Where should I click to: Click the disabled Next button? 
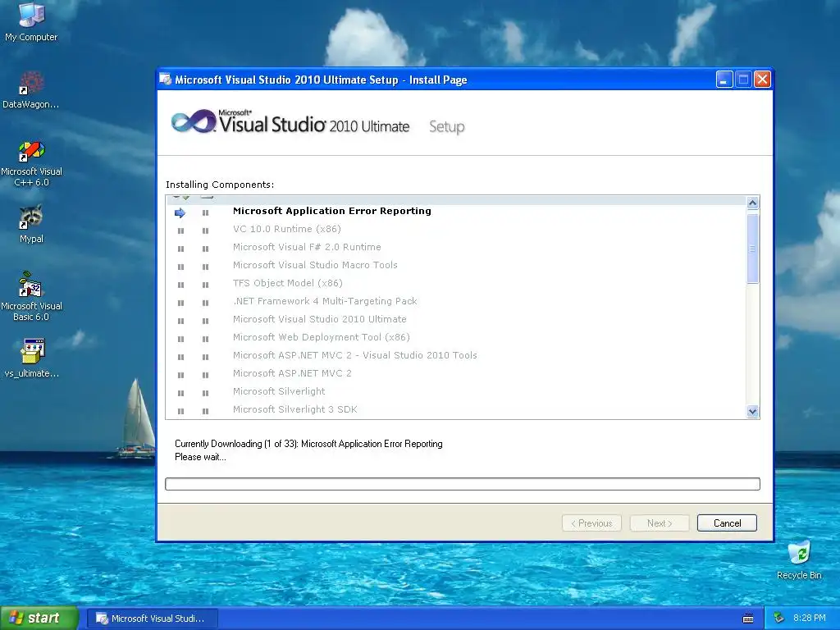point(659,523)
